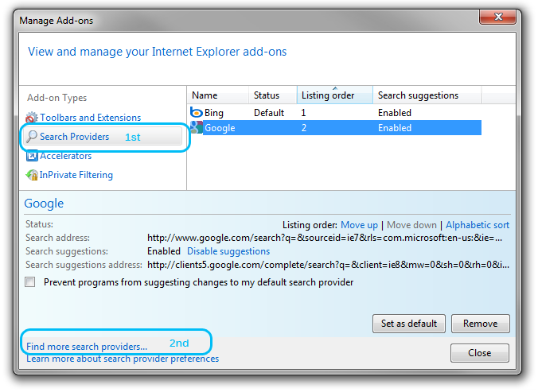Click Bing's Default status cell
The height and width of the screenshot is (392, 538).
point(269,113)
